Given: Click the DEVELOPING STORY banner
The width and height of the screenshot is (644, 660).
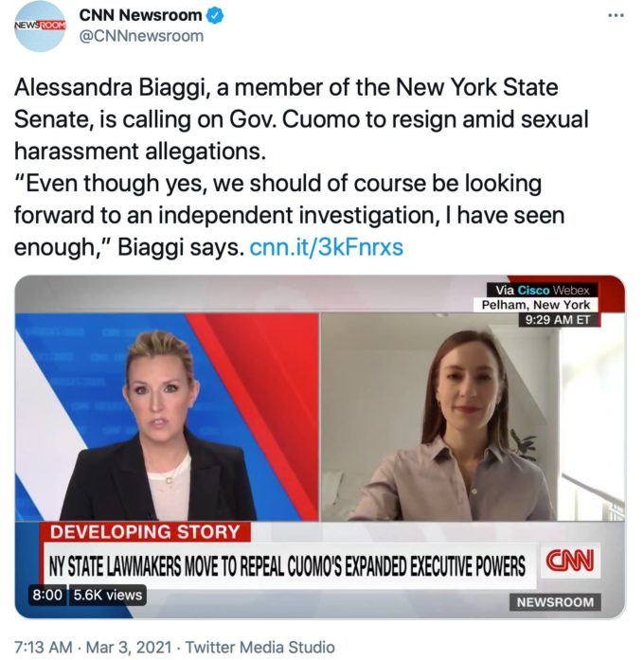Looking at the screenshot, I should pos(145,531).
